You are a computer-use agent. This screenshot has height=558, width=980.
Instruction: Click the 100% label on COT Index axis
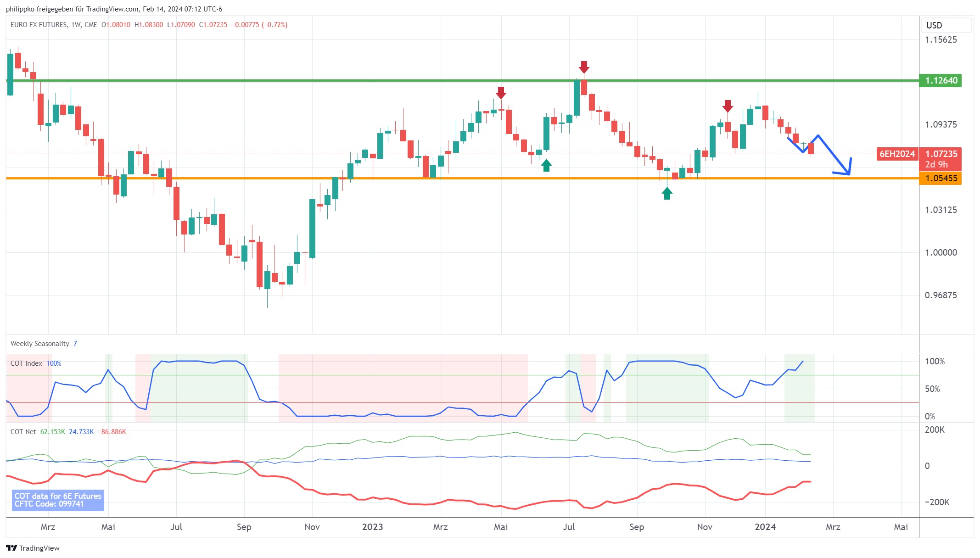tap(935, 361)
